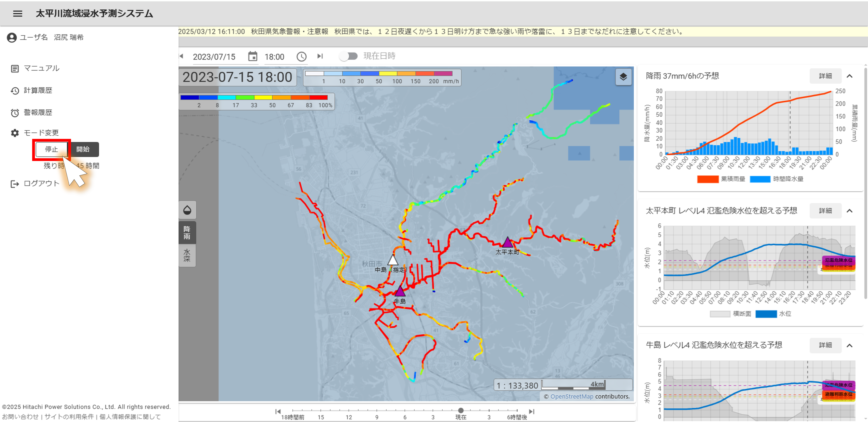
Task: Select the 降雨 map mode
Action: pos(187,233)
